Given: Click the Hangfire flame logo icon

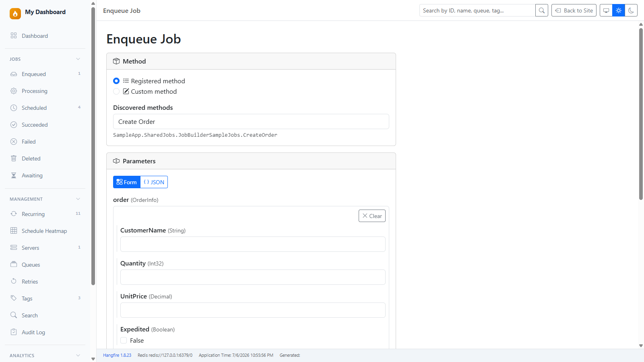Looking at the screenshot, I should coord(15,14).
